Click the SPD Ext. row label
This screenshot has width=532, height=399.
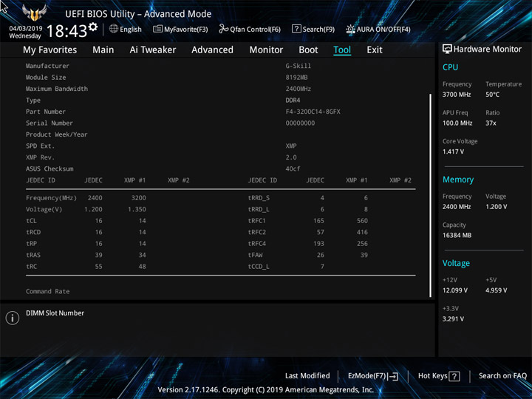tap(40, 146)
